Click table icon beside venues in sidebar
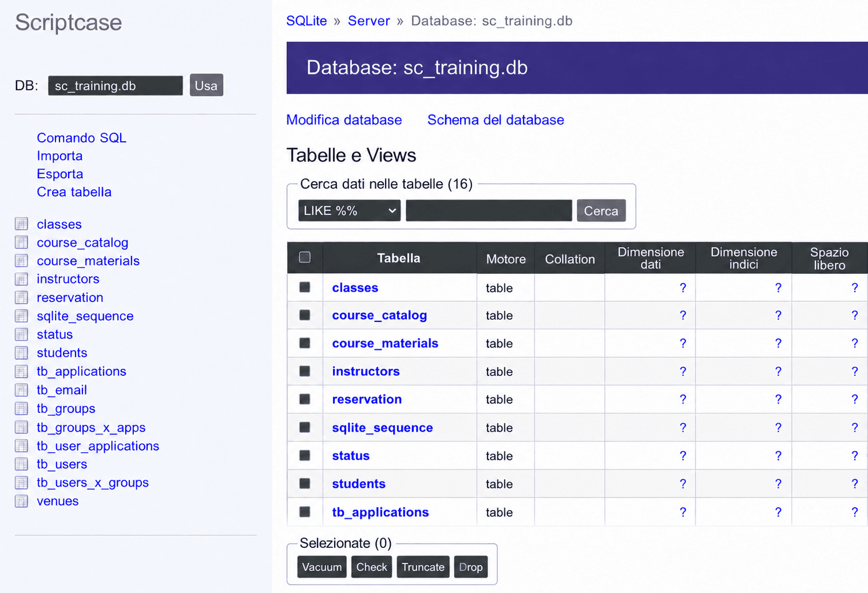 22,501
